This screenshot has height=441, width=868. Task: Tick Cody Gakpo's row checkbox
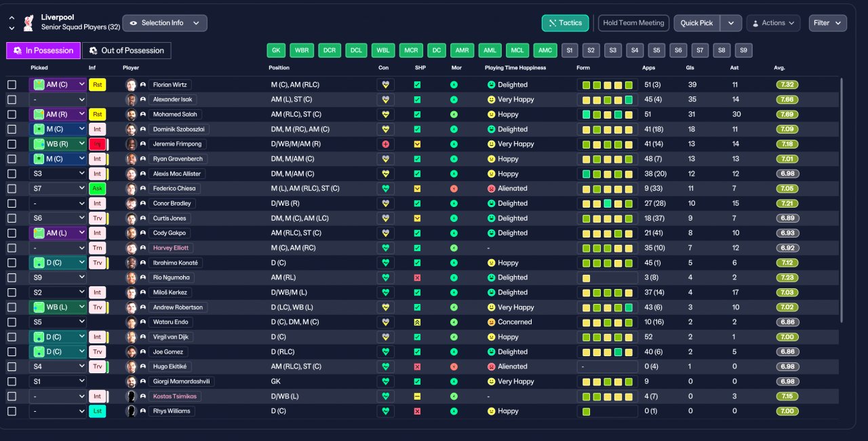[12, 233]
